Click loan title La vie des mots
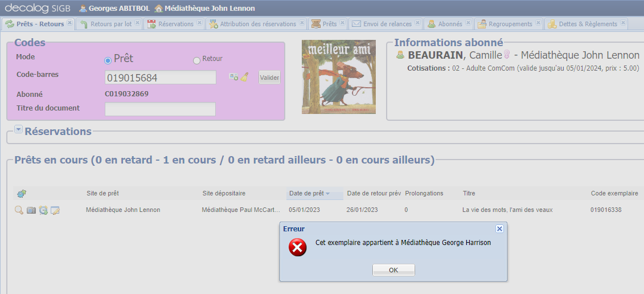 coord(507,210)
